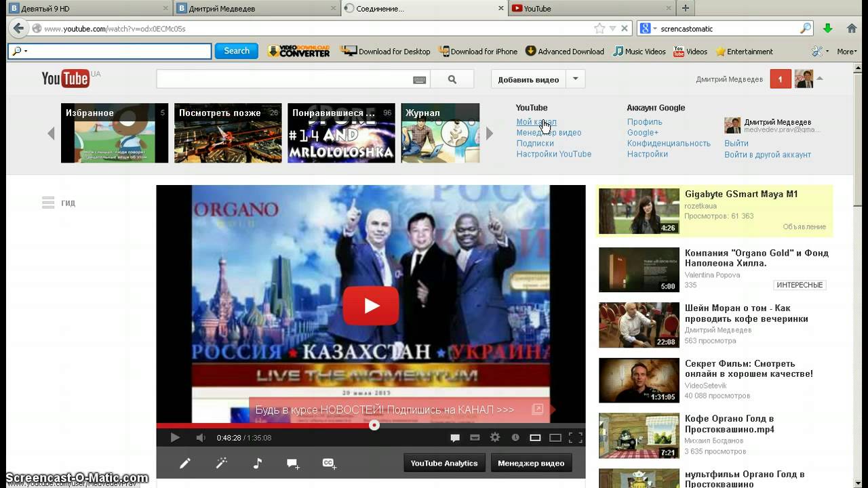This screenshot has width=868, height=488.
Task: Switch to Дмитрий Медведев browser tab
Action: coord(256,8)
